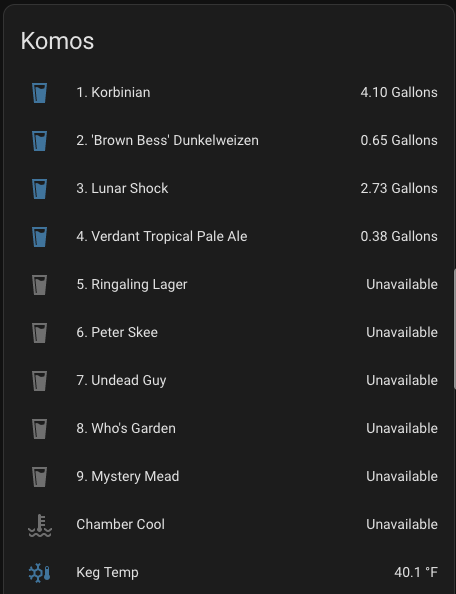Viewport: 456px width, 594px height.
Task: Click the Unavailable status for Ringaling Lager
Action: point(402,284)
